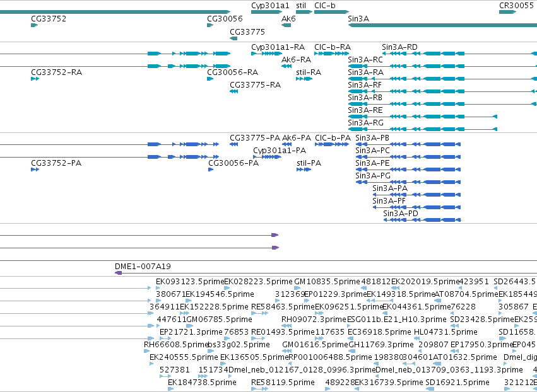Select the Sin3A-RC transcript label
This screenshot has height=392, width=537.
pyautogui.click(x=365, y=60)
